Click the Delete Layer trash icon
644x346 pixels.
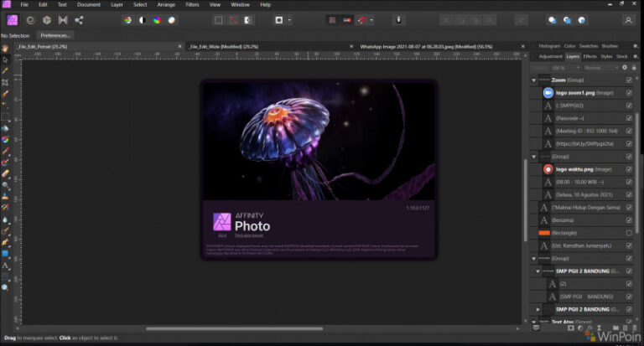click(x=635, y=328)
